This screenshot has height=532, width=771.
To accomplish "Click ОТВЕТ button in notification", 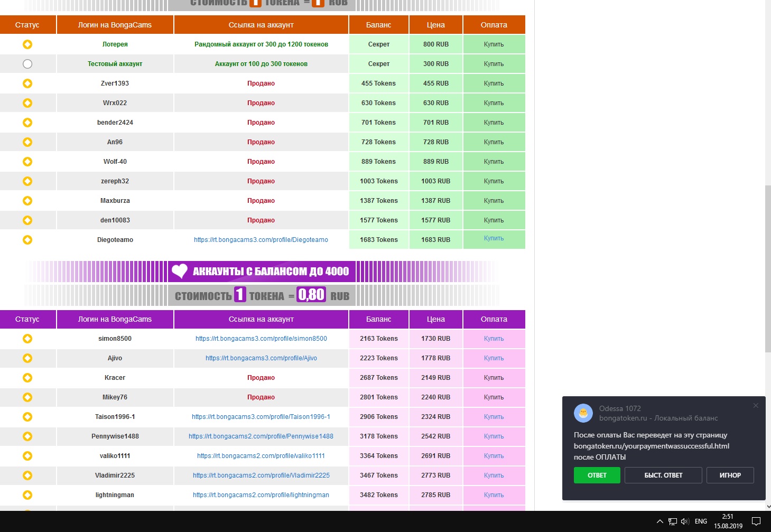I will pyautogui.click(x=597, y=475).
